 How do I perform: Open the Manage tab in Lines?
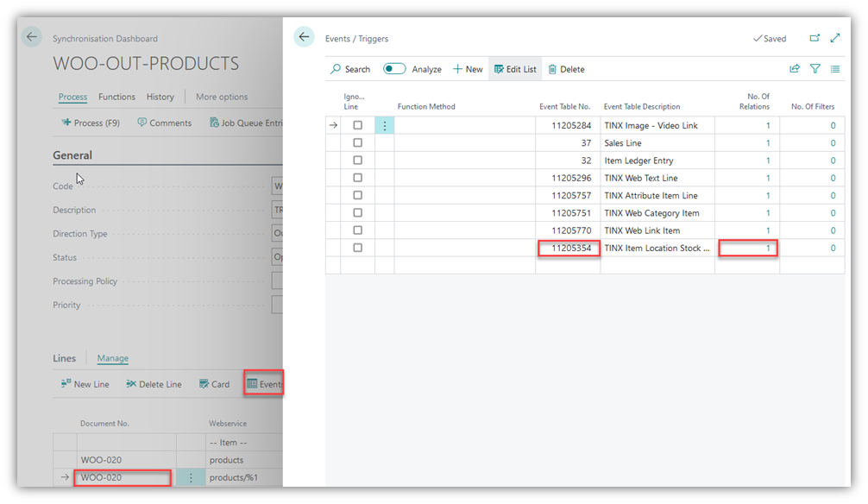[113, 358]
